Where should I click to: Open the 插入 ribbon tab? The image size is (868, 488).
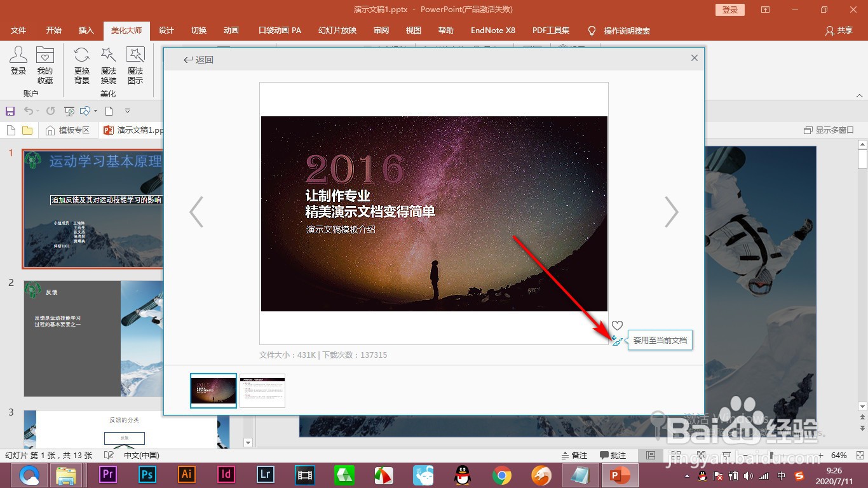86,30
